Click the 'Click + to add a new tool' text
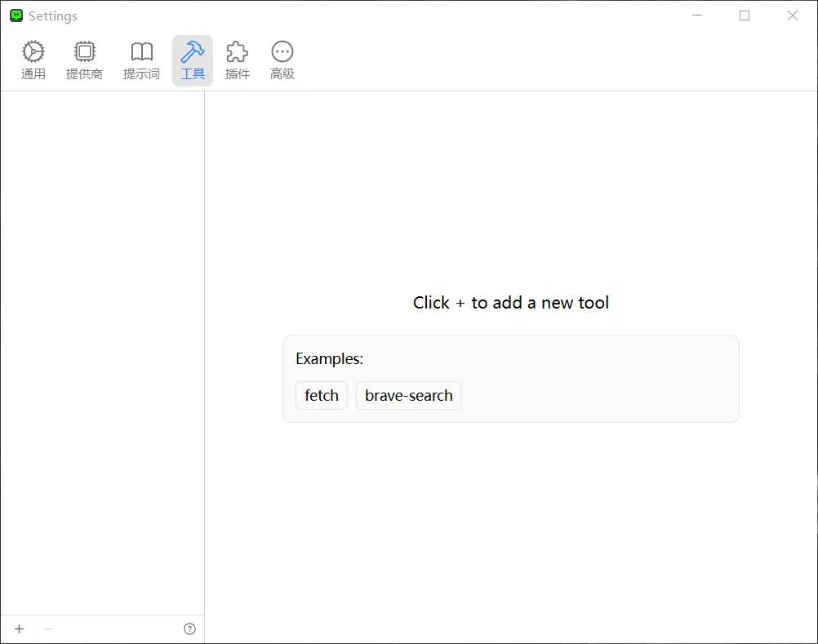Screen dimensions: 818x644 511,303
